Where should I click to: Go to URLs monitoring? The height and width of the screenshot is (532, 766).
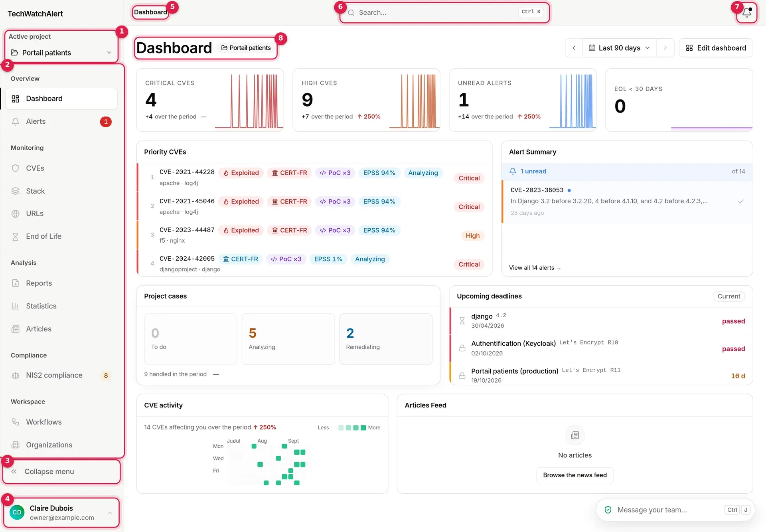[x=61, y=214]
